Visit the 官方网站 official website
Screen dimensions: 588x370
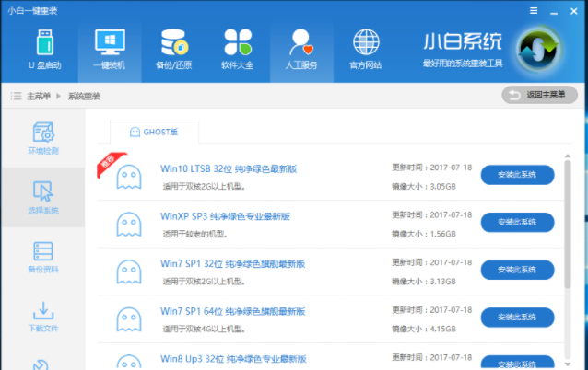[366, 50]
